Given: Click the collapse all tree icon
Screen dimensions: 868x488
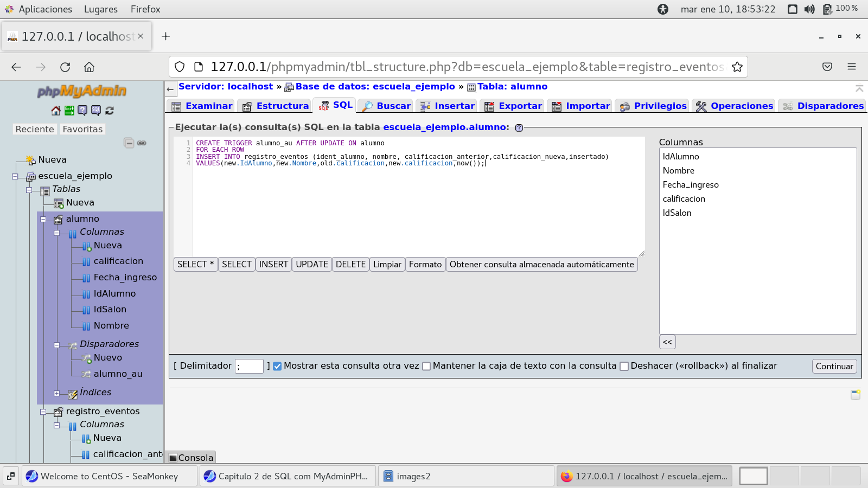Looking at the screenshot, I should click(x=129, y=143).
